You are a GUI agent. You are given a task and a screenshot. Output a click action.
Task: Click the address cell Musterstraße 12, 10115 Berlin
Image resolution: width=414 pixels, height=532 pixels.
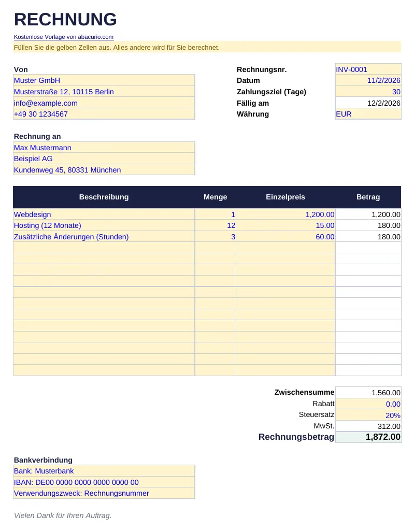pos(104,92)
